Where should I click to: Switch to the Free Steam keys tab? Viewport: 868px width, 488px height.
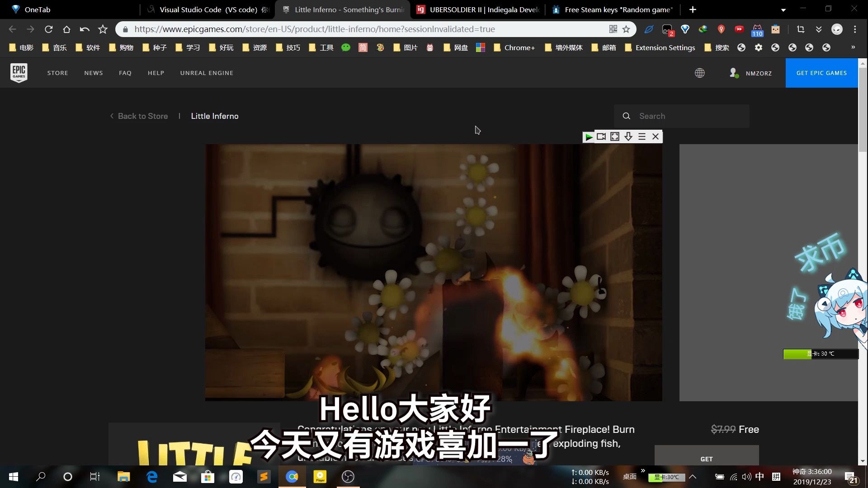pos(613,9)
